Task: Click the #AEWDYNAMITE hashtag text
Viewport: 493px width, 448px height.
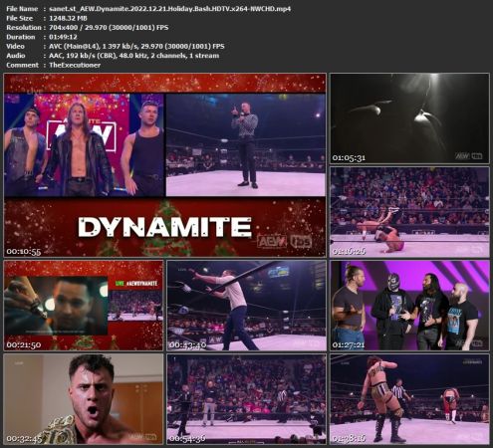Action: pos(142,284)
